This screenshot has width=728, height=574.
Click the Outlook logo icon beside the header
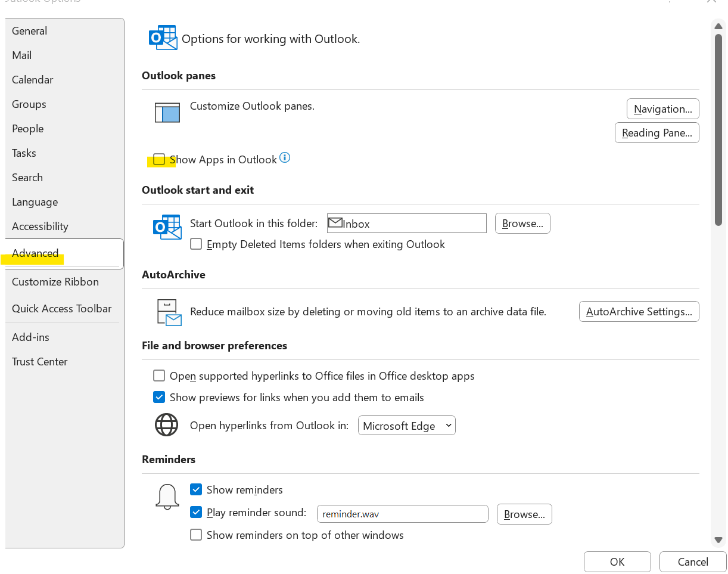[x=163, y=38]
